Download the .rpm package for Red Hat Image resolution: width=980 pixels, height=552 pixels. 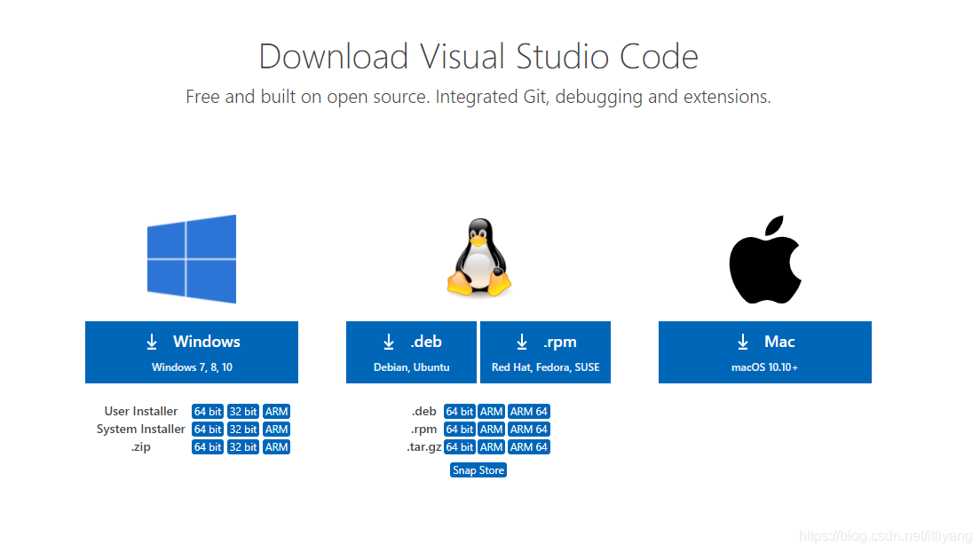coord(545,352)
